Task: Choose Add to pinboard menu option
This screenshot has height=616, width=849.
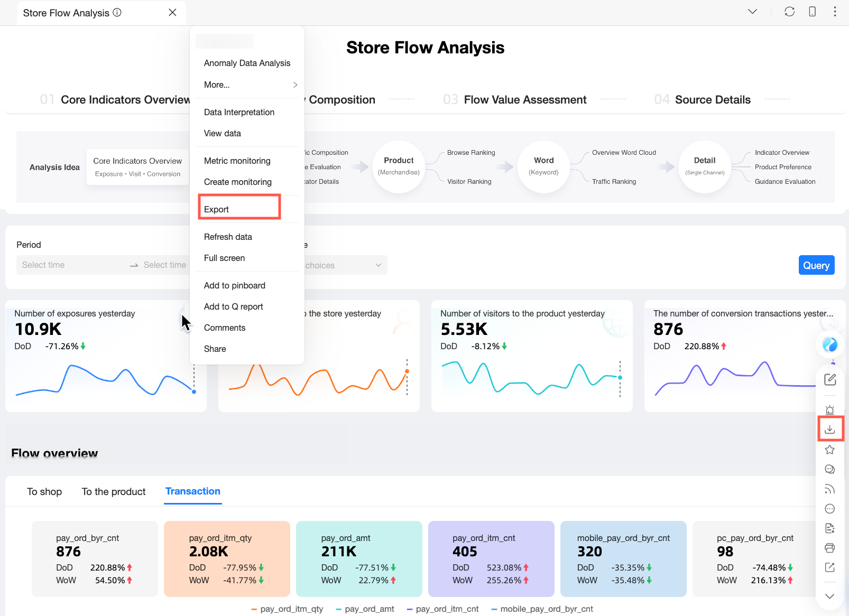Action: point(235,285)
